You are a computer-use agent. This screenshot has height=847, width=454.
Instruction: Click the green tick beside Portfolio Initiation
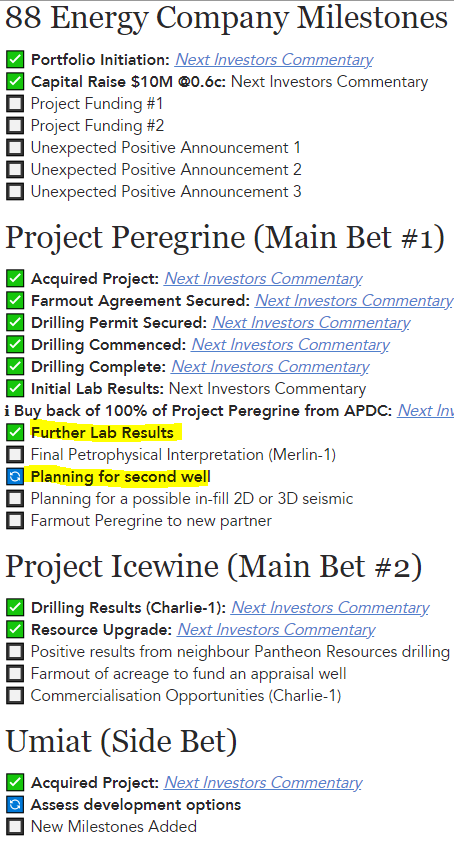[15, 59]
